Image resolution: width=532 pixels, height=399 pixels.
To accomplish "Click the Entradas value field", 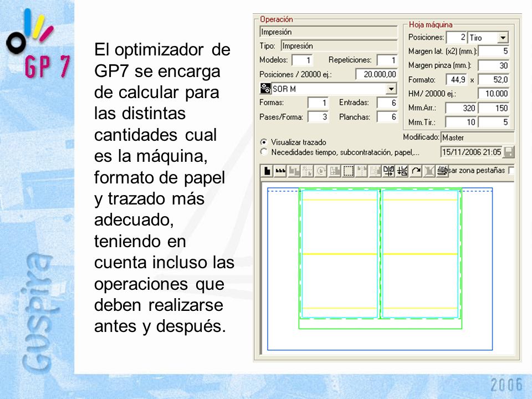I will pyautogui.click(x=387, y=103).
